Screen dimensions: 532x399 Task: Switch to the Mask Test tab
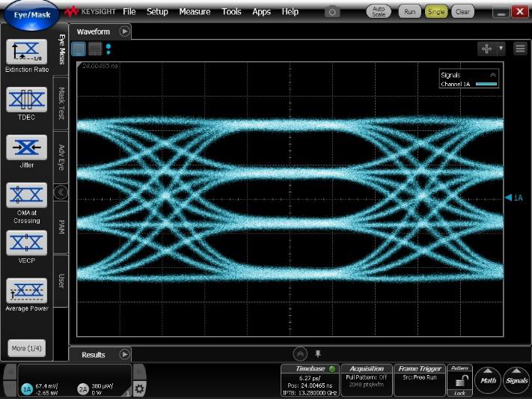61,104
